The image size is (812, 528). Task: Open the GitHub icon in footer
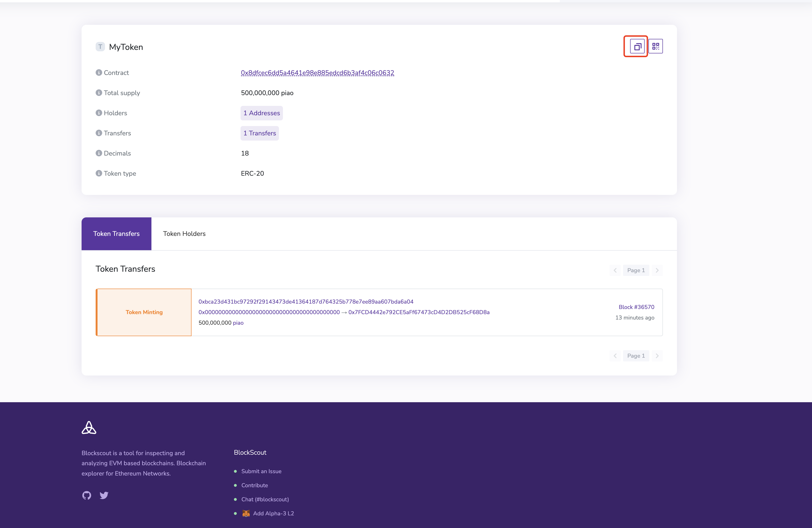click(87, 495)
